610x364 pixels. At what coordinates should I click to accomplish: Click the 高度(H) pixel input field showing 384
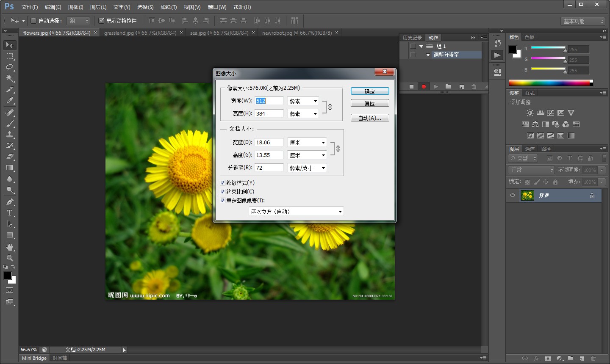click(x=269, y=113)
